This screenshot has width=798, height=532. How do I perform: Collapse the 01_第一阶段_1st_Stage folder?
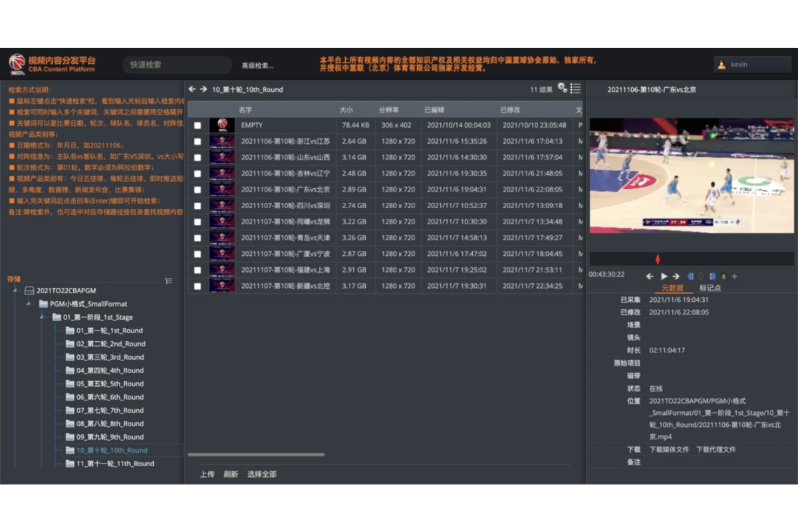coord(42,317)
